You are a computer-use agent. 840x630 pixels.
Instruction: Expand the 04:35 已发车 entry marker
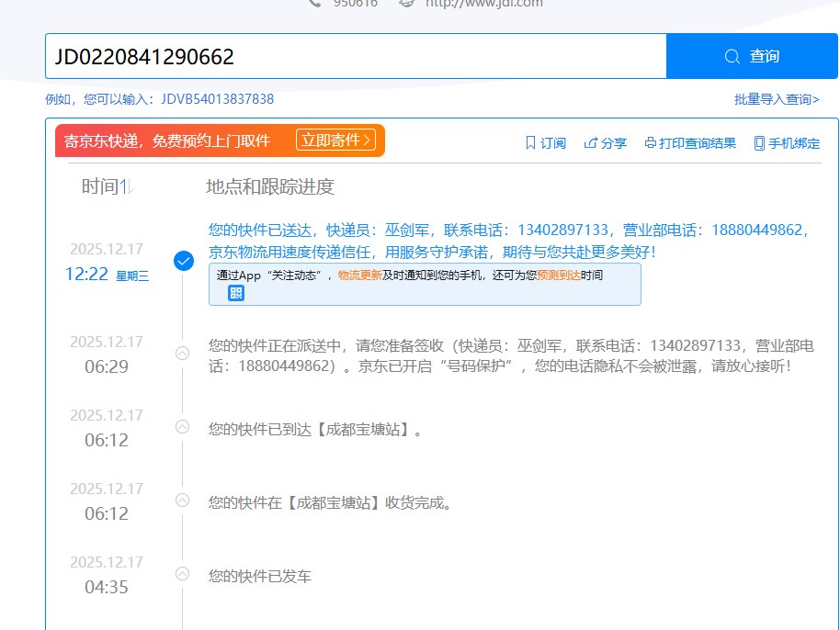coord(182,573)
